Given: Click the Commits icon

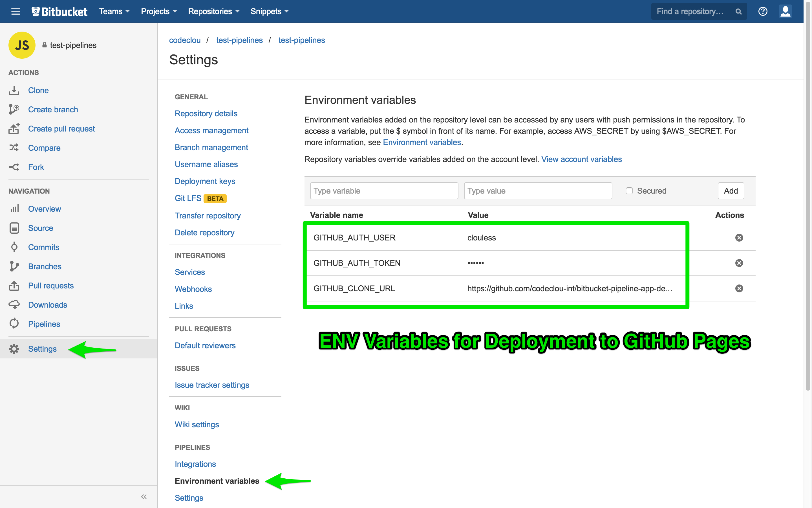Looking at the screenshot, I should coord(14,247).
